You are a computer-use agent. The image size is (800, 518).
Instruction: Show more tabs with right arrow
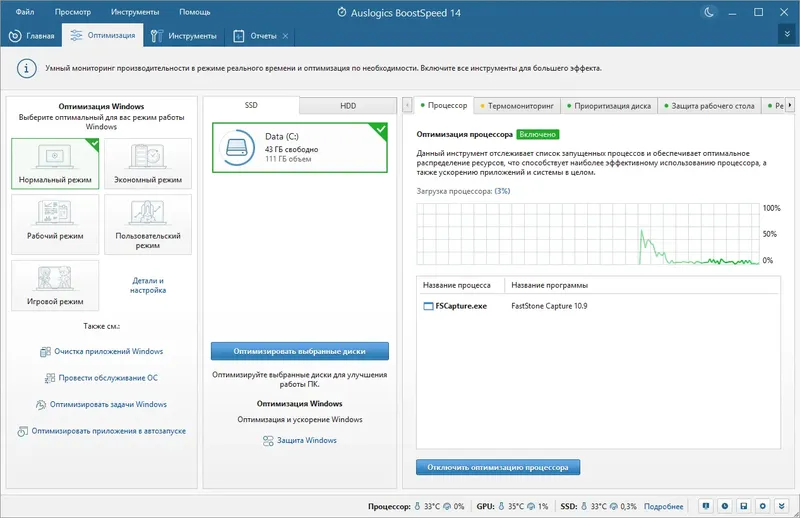click(x=790, y=105)
